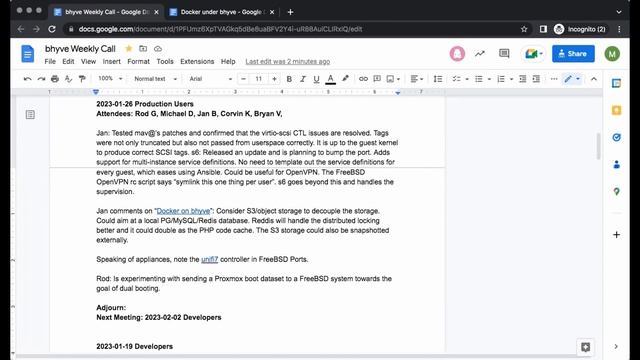The height and width of the screenshot is (360, 640).
Task: Toggle underline formatting
Action: (316, 79)
